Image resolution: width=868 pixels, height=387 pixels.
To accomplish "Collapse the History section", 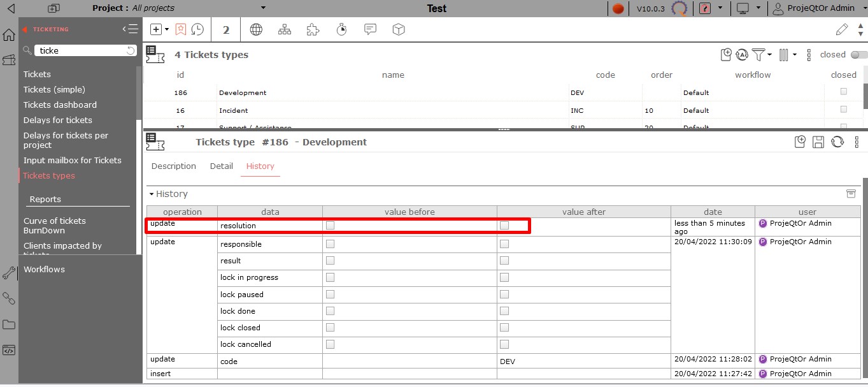I will coord(152,194).
